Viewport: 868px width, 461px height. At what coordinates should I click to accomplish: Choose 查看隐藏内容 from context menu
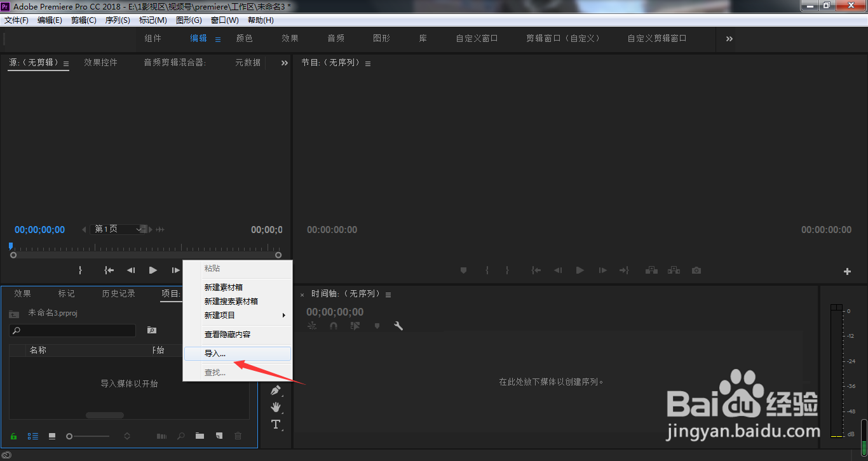[238, 334]
